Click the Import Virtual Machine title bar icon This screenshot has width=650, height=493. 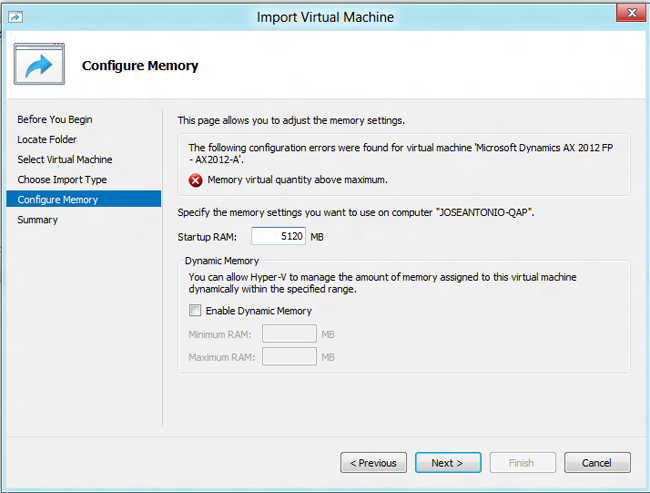coord(15,17)
